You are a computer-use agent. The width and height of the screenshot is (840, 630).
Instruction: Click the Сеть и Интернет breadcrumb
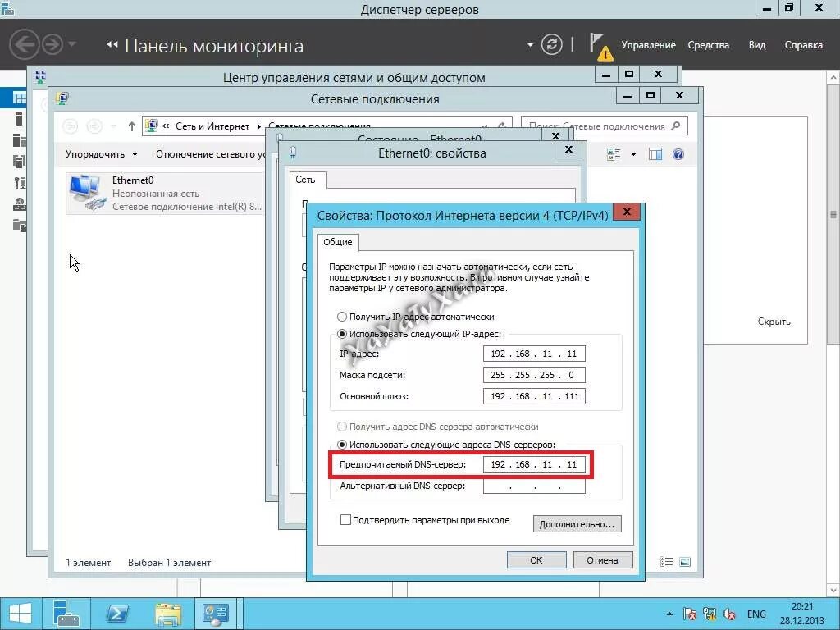[x=212, y=126]
